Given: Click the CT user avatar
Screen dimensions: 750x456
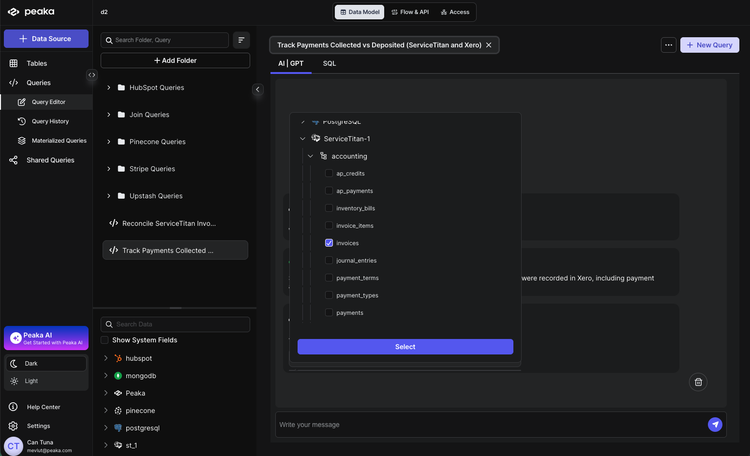Looking at the screenshot, I should click(x=13, y=446).
